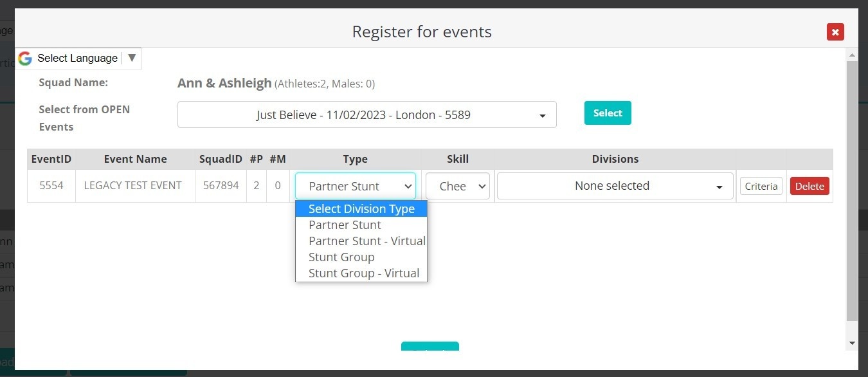Screen dimensions: 868x377
Task: Delete the LEGACY TEST EVENT row
Action: 809,186
